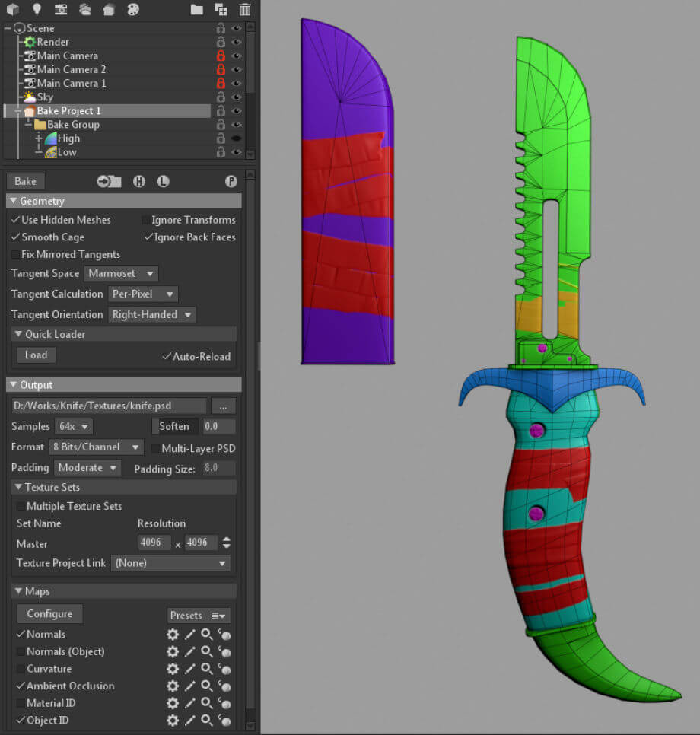Open the Samples 64x dropdown
The height and width of the screenshot is (735, 700).
75,426
